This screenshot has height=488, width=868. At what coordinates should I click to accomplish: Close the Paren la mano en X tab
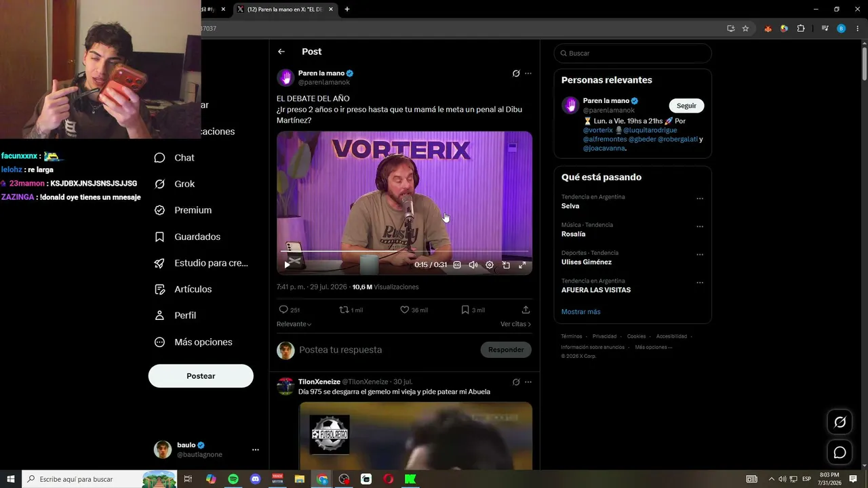[x=331, y=9]
